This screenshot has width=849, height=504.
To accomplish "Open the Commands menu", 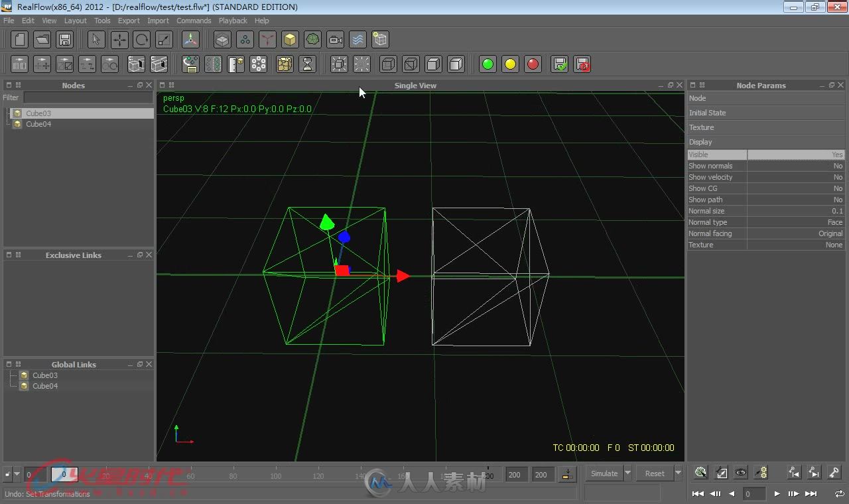I will pos(194,21).
